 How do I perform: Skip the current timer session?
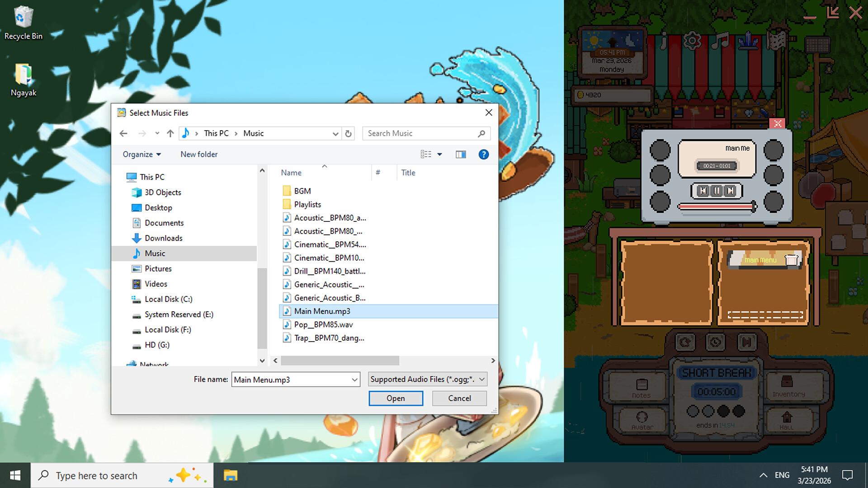tap(746, 342)
